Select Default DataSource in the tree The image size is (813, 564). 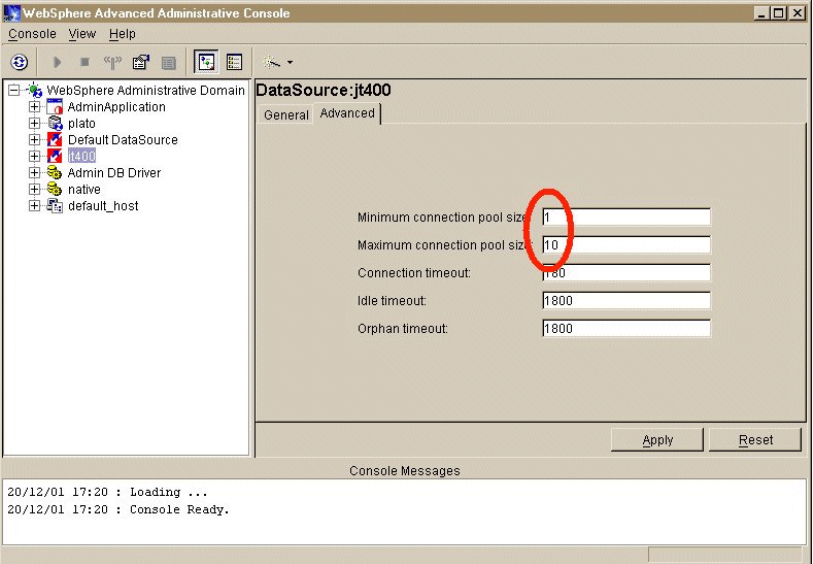coord(123,140)
